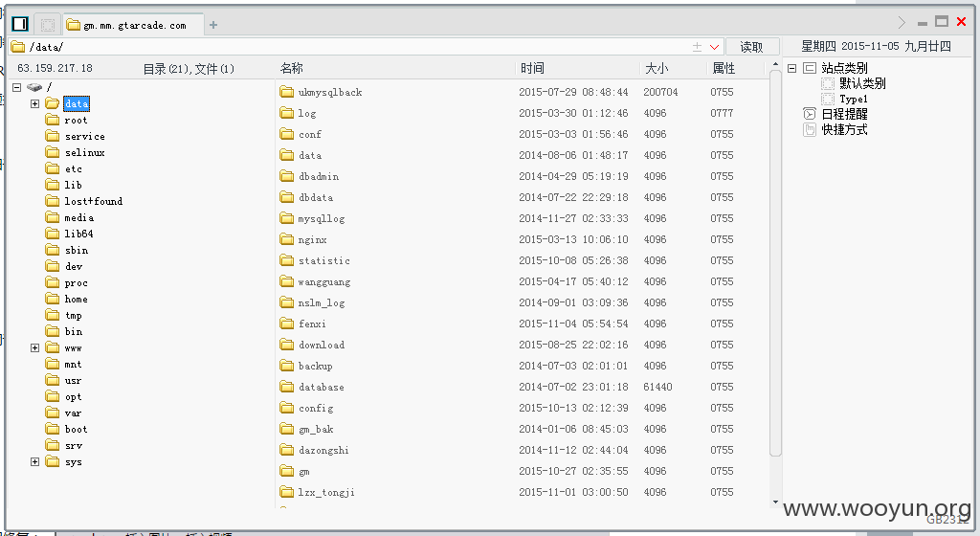Select the dazongshi folder name in the list
The width and height of the screenshot is (980, 536).
tap(323, 450)
